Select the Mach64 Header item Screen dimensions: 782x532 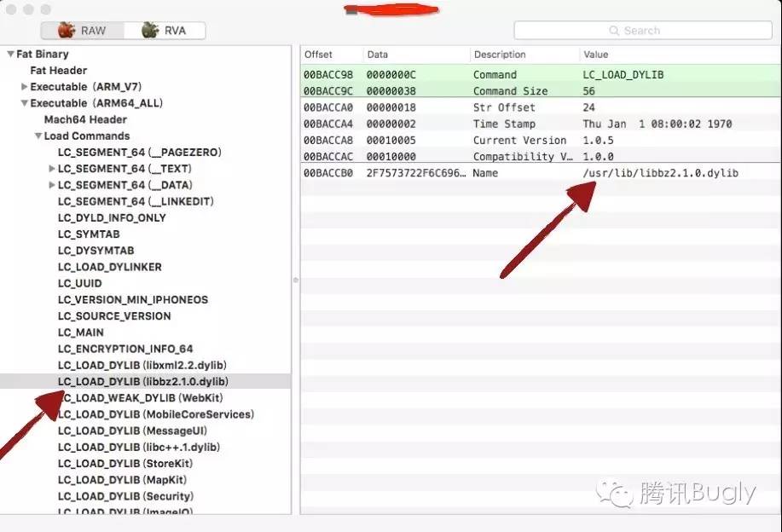[85, 119]
